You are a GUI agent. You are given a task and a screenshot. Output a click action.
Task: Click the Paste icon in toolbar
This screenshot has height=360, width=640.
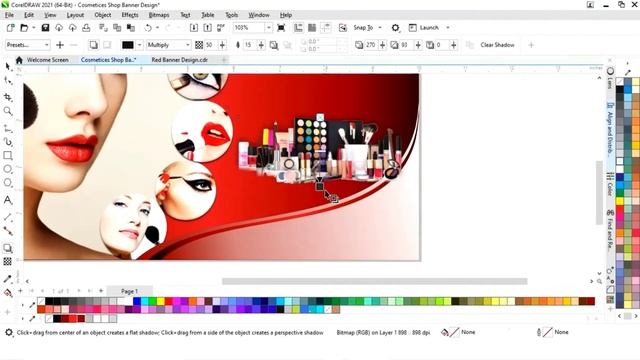coord(131,28)
